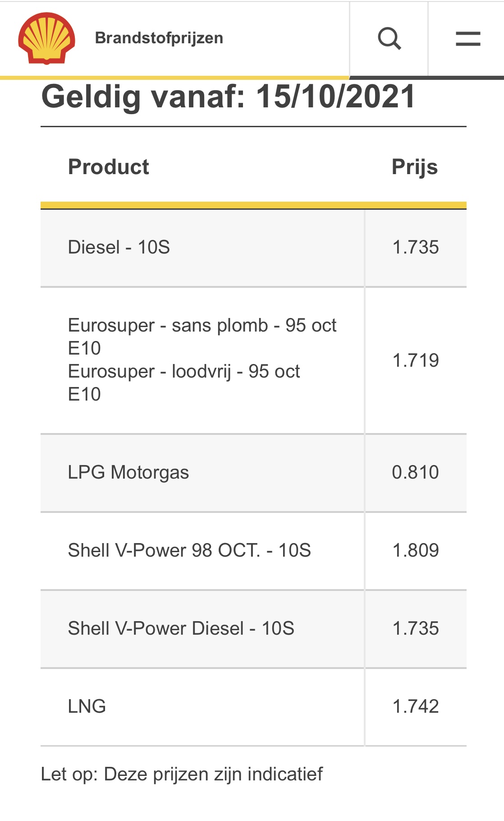The width and height of the screenshot is (504, 821).
Task: Click the 1.809 V-Power 98 price
Action: click(x=415, y=550)
